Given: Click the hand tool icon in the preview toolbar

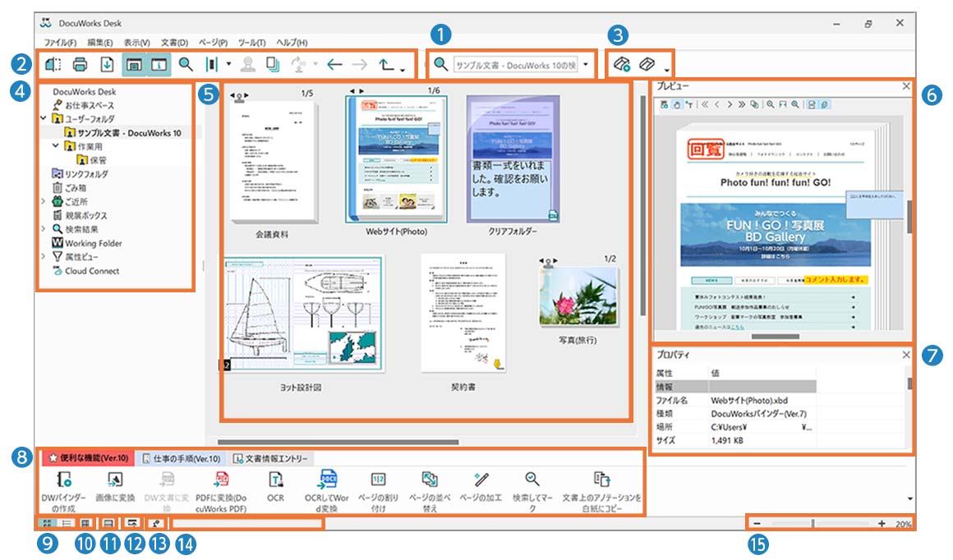Looking at the screenshot, I should pyautogui.click(x=676, y=104).
